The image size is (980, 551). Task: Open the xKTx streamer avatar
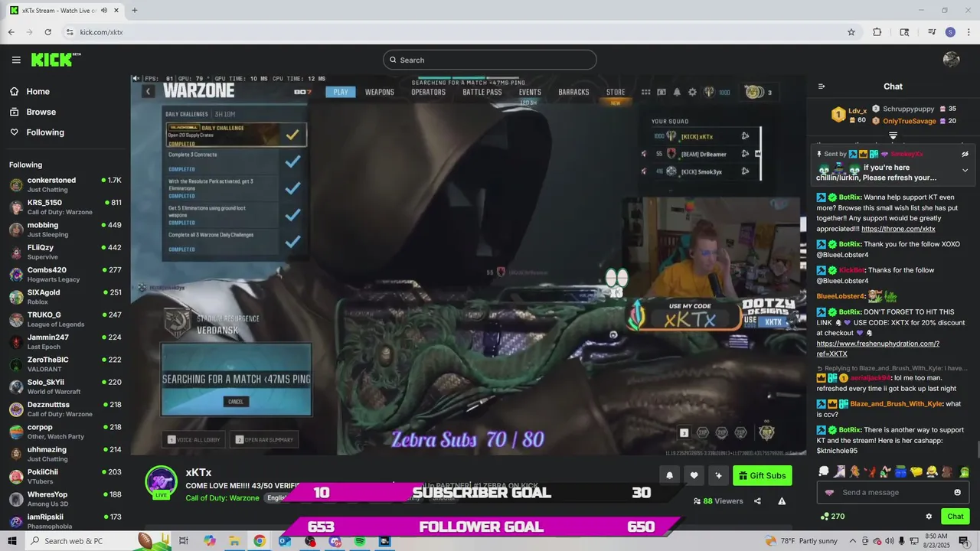click(x=161, y=481)
